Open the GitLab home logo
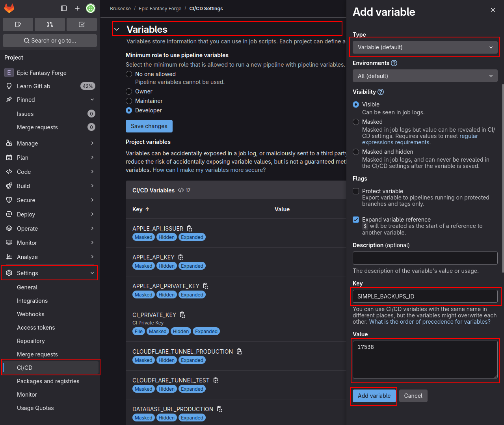The image size is (504, 425). point(9,8)
